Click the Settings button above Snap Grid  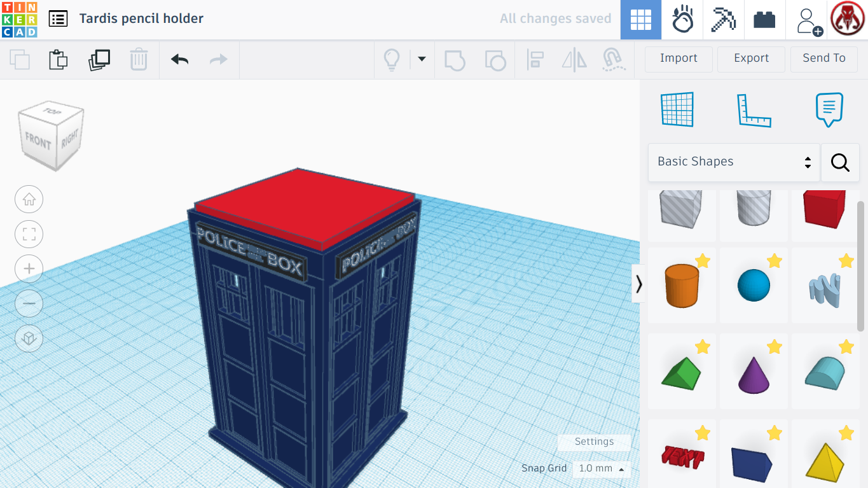point(594,442)
